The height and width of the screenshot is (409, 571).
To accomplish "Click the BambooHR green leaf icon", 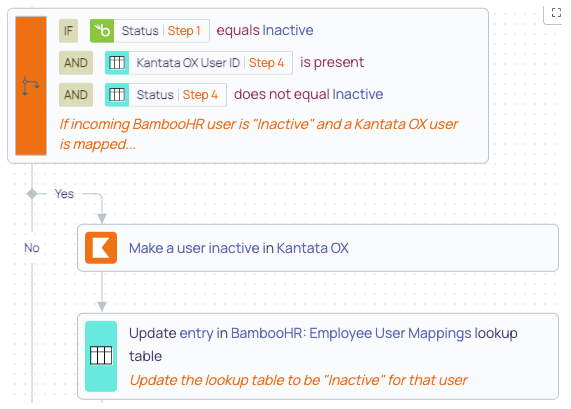I will point(102,31).
